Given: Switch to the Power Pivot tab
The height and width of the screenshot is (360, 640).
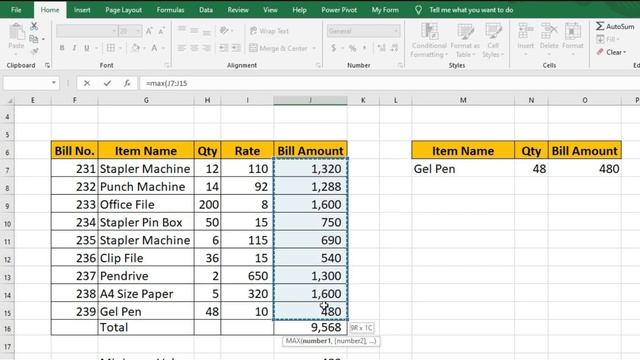Looking at the screenshot, I should click(339, 10).
